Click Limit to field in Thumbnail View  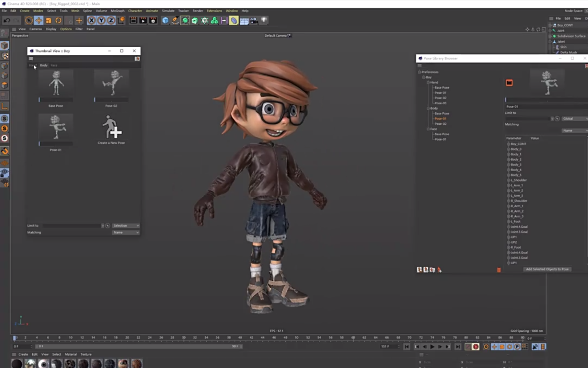72,225
